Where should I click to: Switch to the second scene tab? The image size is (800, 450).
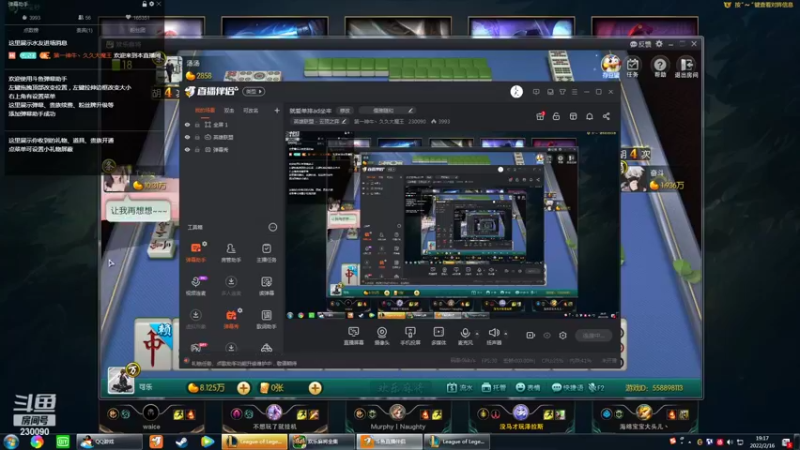coord(229,110)
